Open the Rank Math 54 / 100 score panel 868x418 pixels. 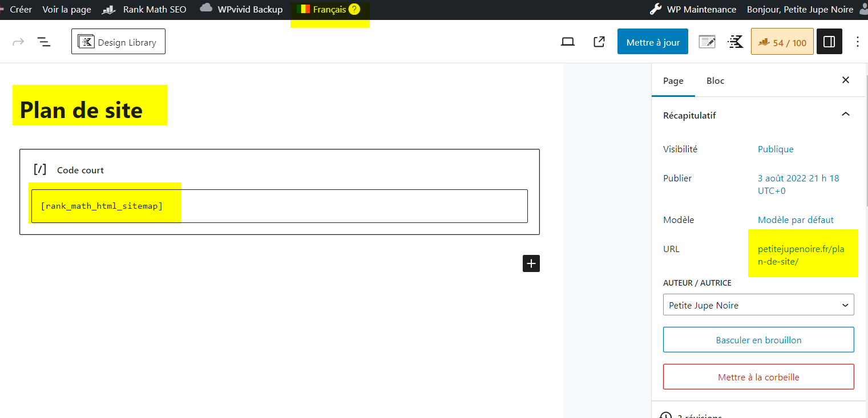(782, 42)
